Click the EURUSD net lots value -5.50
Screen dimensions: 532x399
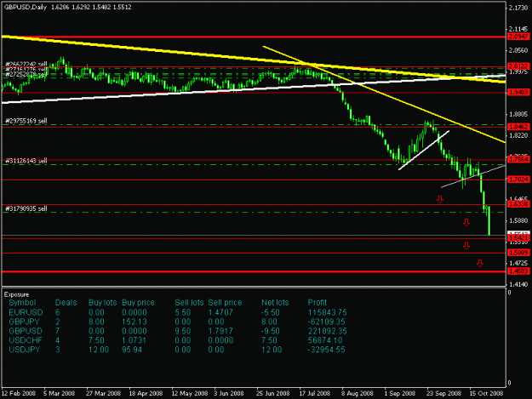click(271, 312)
